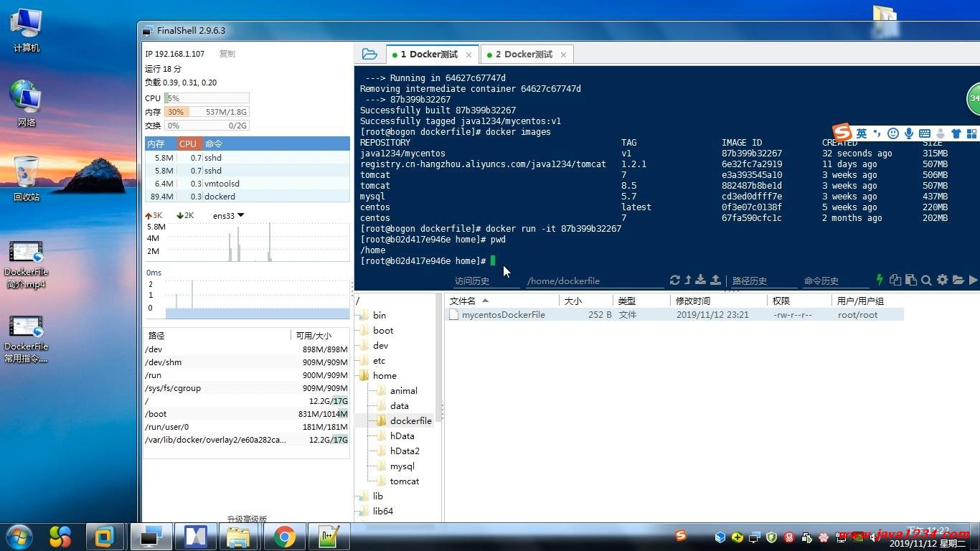Sort file list by 大小 column
Screen dimensions: 980x551
coord(587,301)
